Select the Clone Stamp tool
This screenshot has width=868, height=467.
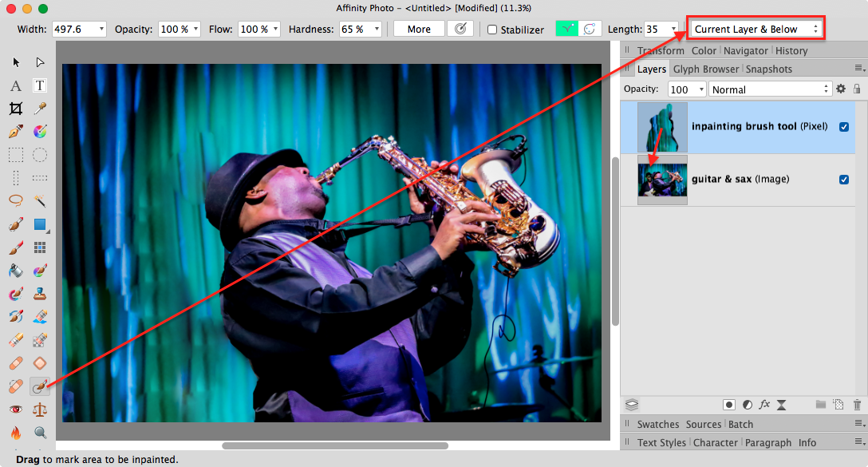coord(40,293)
